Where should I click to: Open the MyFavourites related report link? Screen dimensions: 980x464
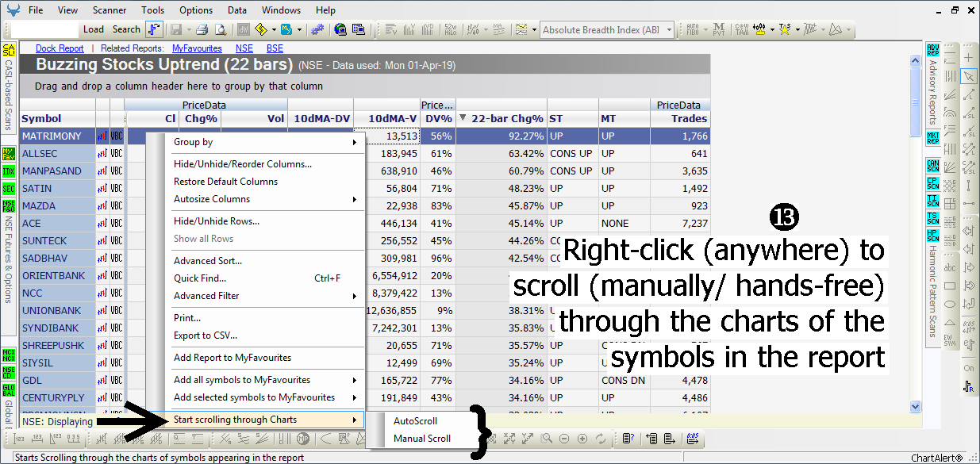(197, 48)
